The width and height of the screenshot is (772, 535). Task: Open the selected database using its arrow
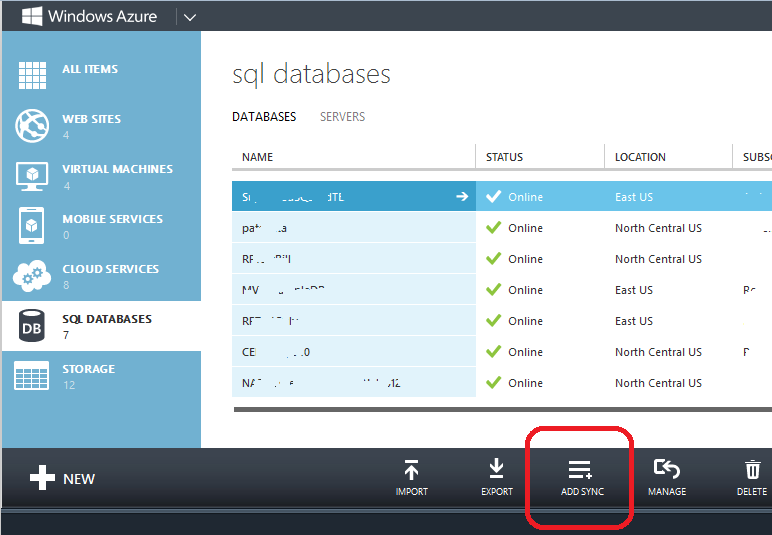click(461, 197)
